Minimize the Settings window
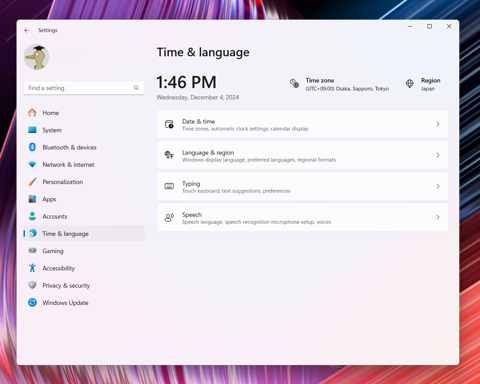This screenshot has width=480, height=384. (410, 26)
